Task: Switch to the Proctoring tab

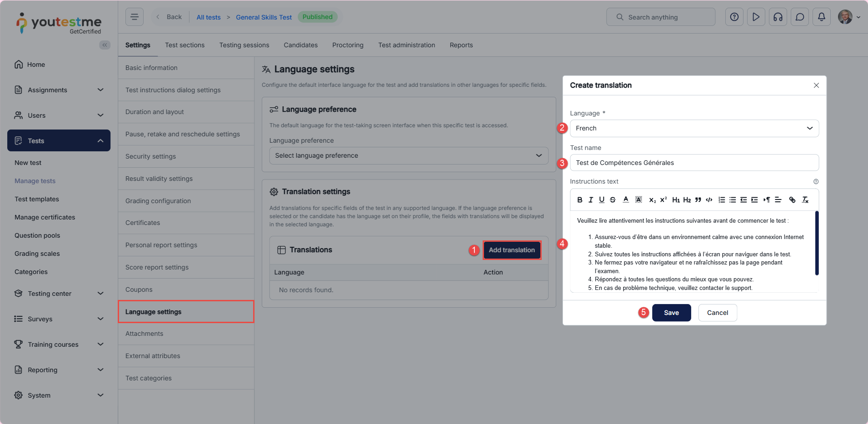Action: 348,45
